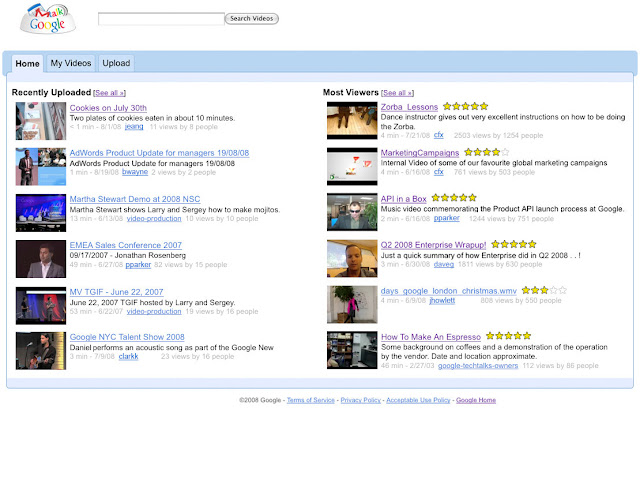Select the Home tab
Image resolution: width=640 pixels, height=480 pixels.
pos(28,63)
